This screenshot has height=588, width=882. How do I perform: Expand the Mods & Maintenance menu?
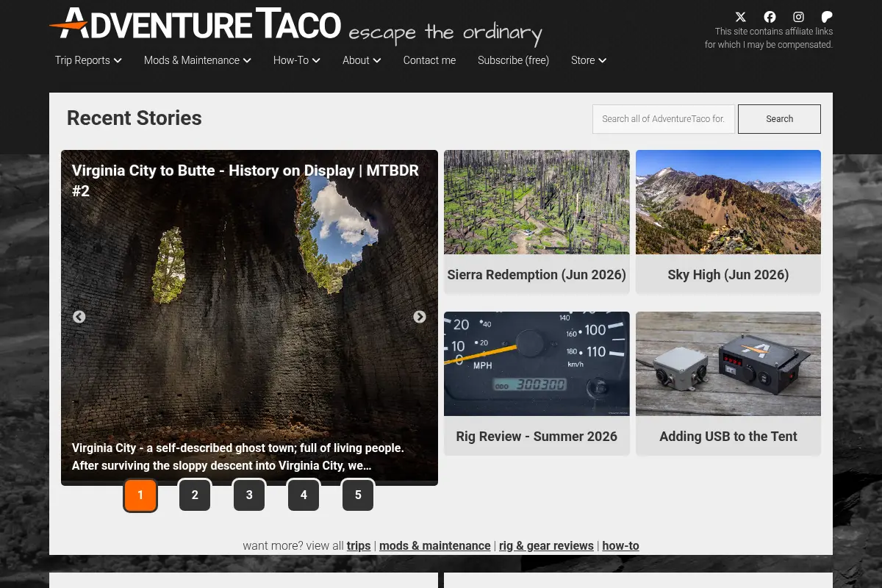tap(198, 60)
